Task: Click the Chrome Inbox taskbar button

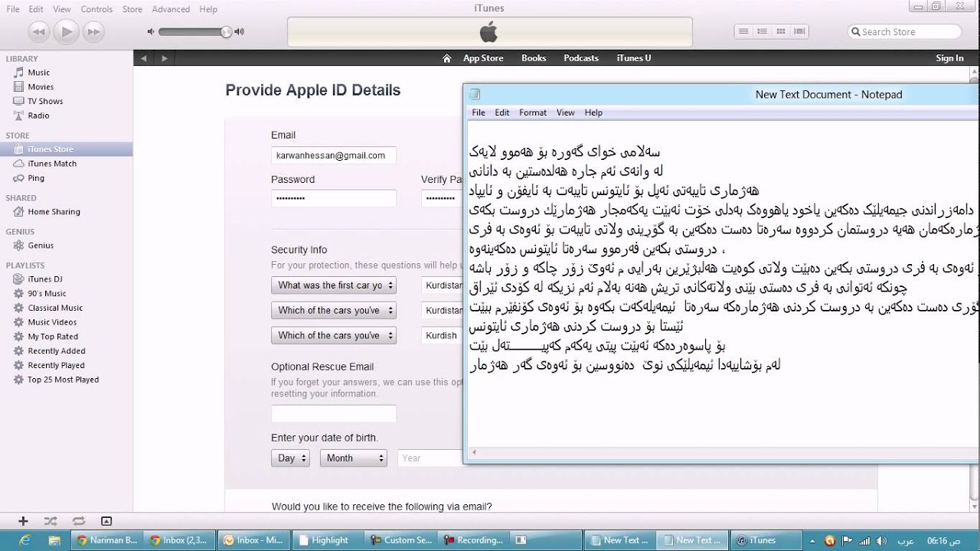Action: [x=178, y=540]
